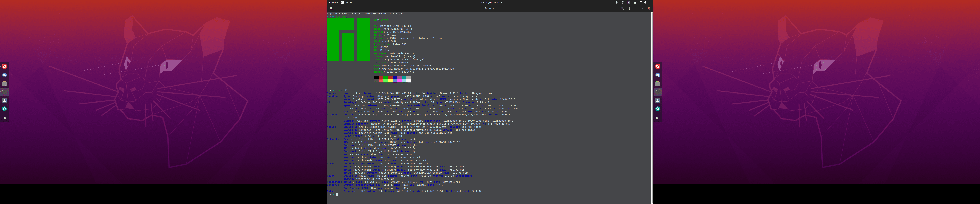Open the Terminal three-dot menu
Image resolution: width=980 pixels, height=204 pixels.
(x=629, y=8)
